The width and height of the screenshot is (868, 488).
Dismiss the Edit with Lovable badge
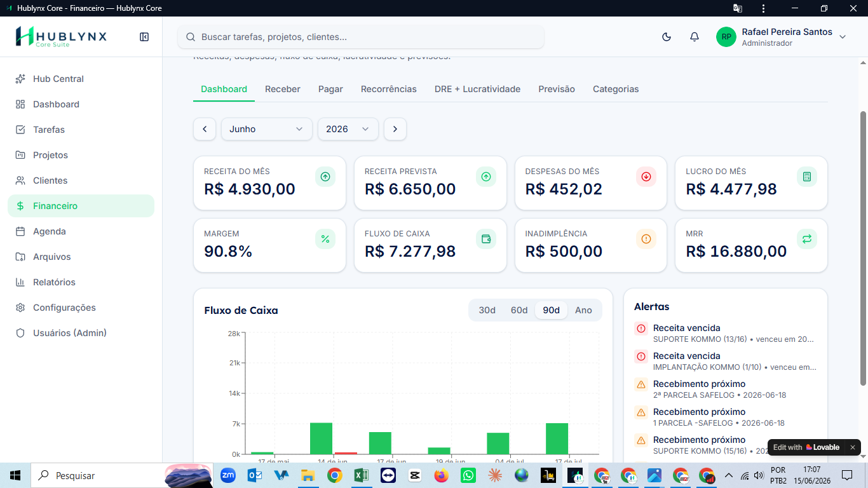pos(853,447)
